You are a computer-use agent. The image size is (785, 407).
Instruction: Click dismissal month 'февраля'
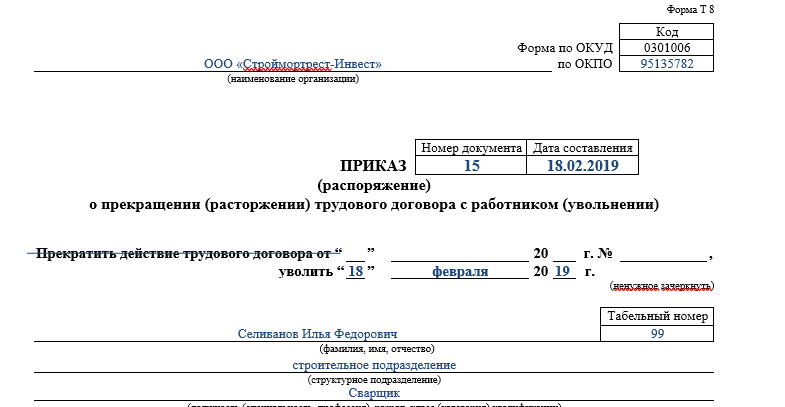pyautogui.click(x=460, y=271)
